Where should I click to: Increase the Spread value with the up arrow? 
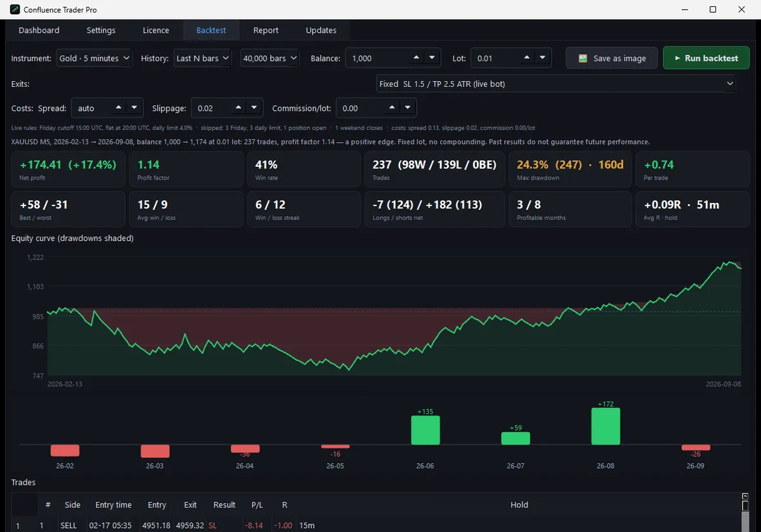(x=119, y=108)
